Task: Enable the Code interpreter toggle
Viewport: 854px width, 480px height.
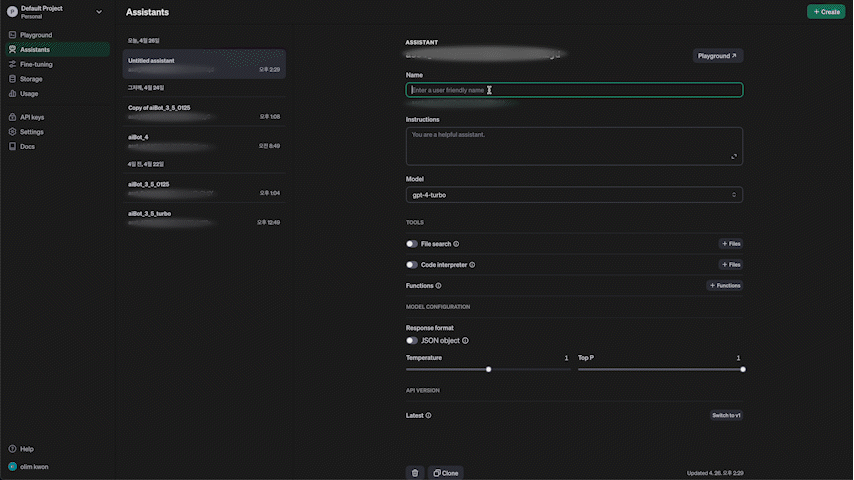Action: coord(412,265)
